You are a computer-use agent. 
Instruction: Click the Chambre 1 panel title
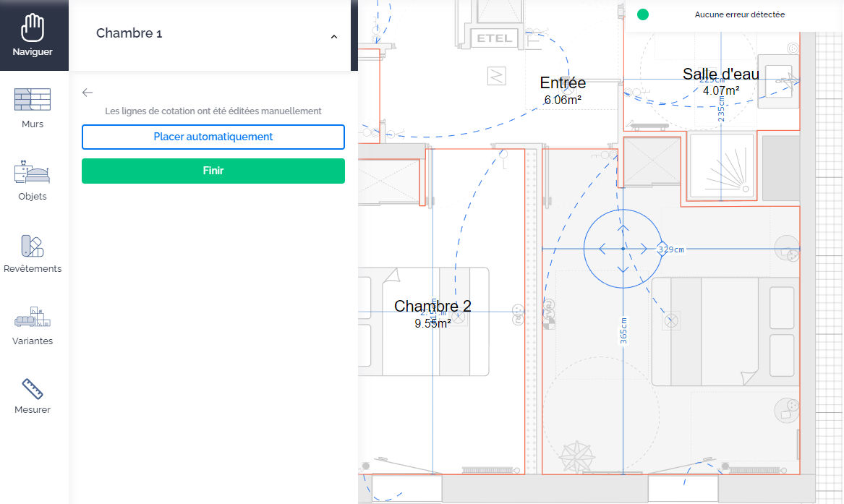tap(129, 33)
